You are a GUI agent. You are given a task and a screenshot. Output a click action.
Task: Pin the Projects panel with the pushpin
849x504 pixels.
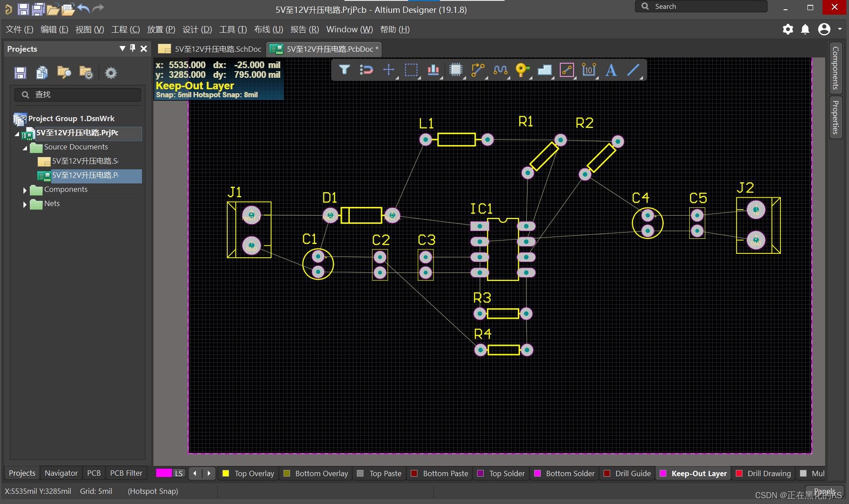click(x=133, y=48)
